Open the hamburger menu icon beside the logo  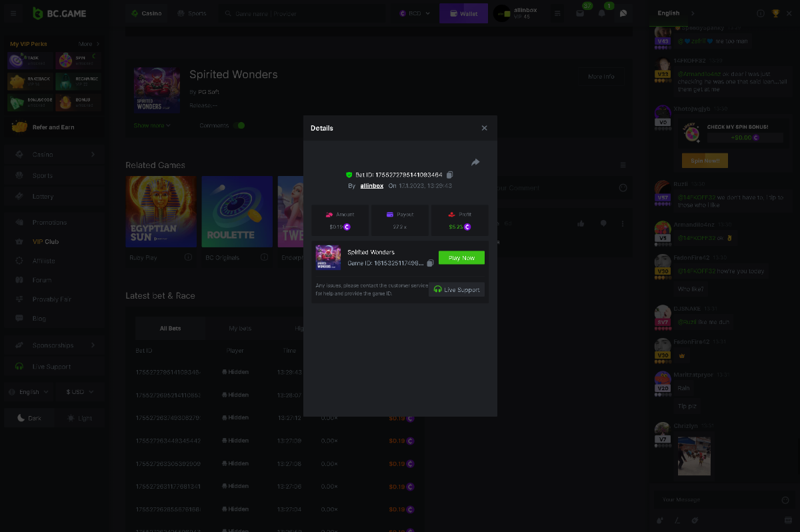tap(13, 13)
